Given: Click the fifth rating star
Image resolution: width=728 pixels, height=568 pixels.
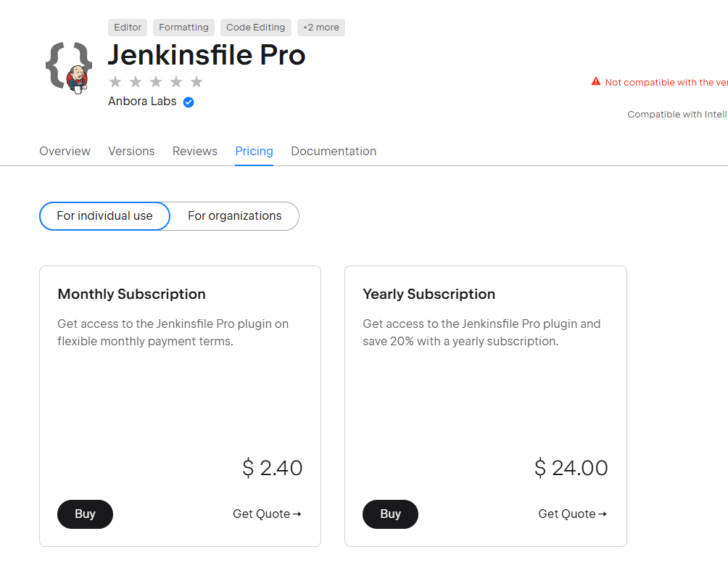Looking at the screenshot, I should click(x=197, y=82).
